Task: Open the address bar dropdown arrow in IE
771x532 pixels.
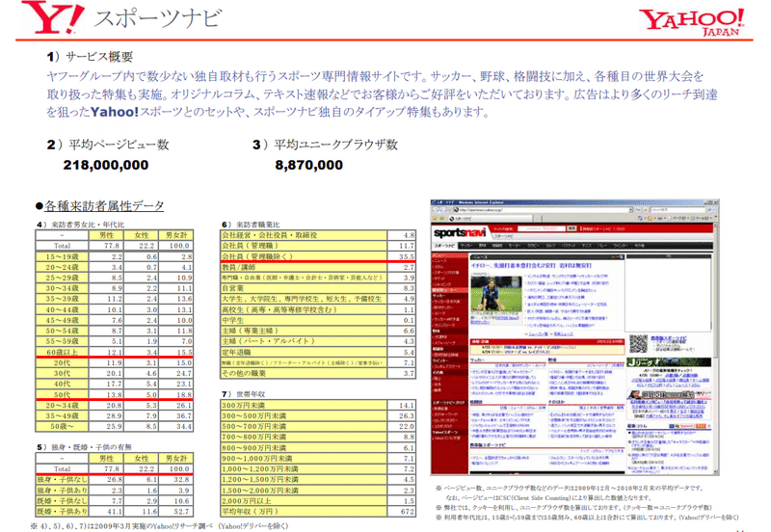Action: (x=630, y=209)
